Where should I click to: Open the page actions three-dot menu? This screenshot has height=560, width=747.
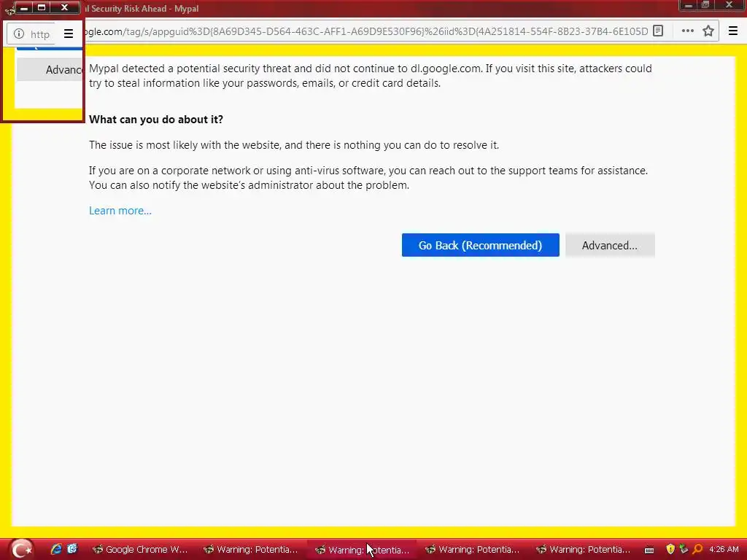(x=687, y=31)
